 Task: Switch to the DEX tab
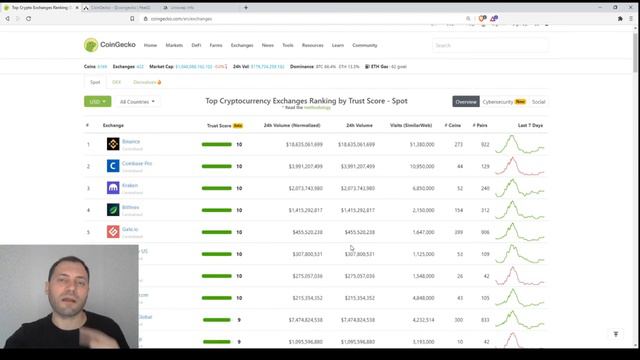point(117,82)
